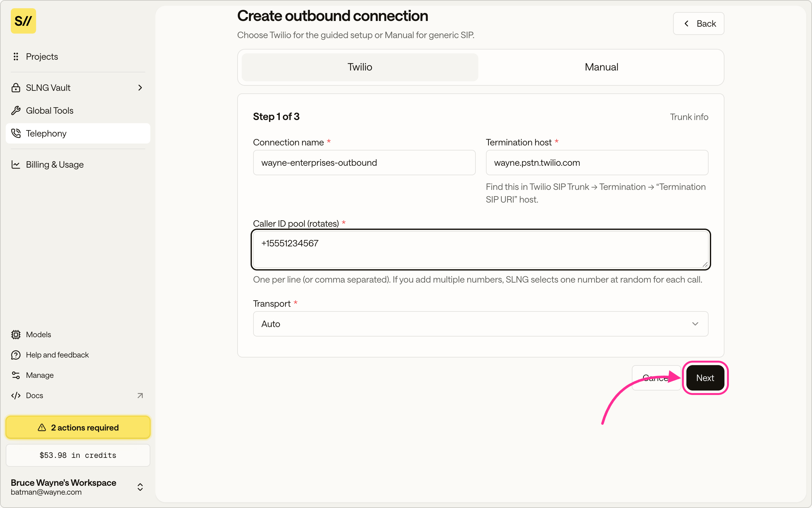Click the 'One per line' helper text
812x508 pixels.
point(477,279)
